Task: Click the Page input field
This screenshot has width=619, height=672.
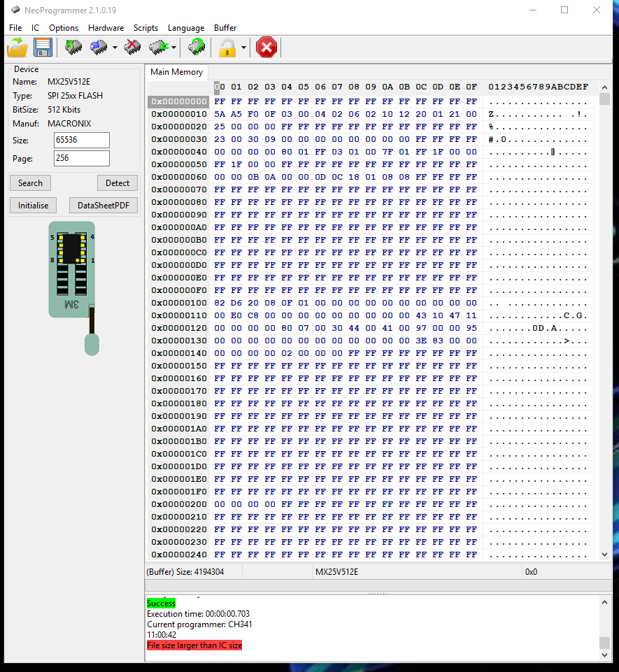Action: 81,158
